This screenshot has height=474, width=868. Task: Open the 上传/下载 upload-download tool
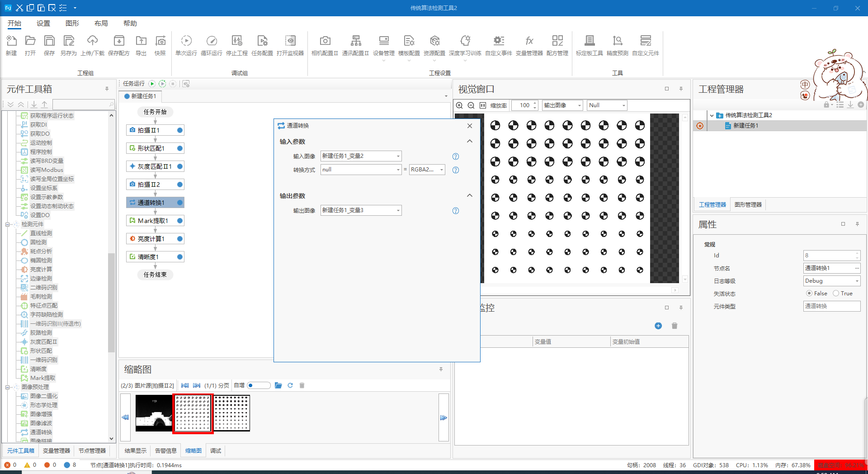(x=92, y=45)
